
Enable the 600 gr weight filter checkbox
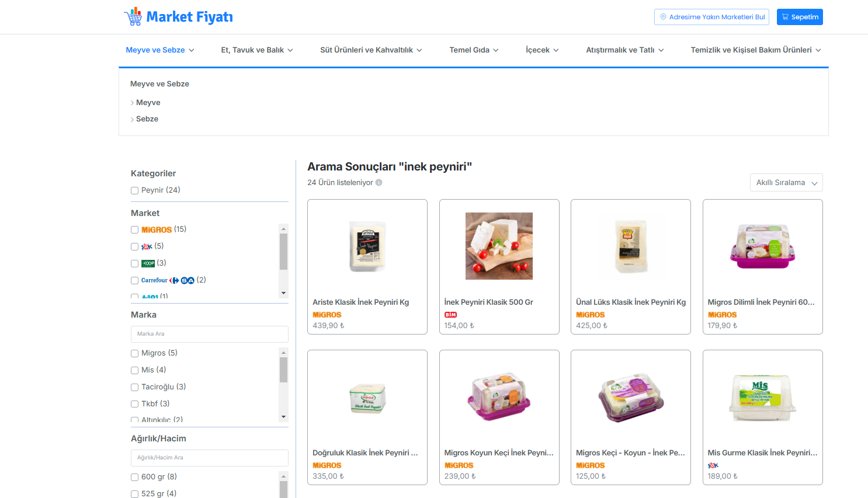[x=135, y=477]
